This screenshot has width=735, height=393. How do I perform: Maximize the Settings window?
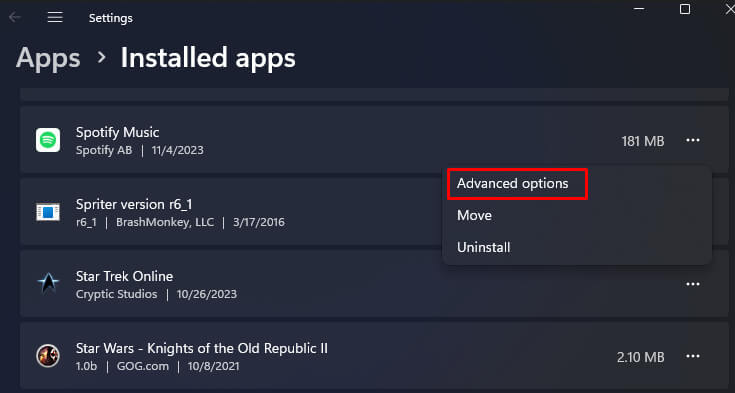pos(685,9)
